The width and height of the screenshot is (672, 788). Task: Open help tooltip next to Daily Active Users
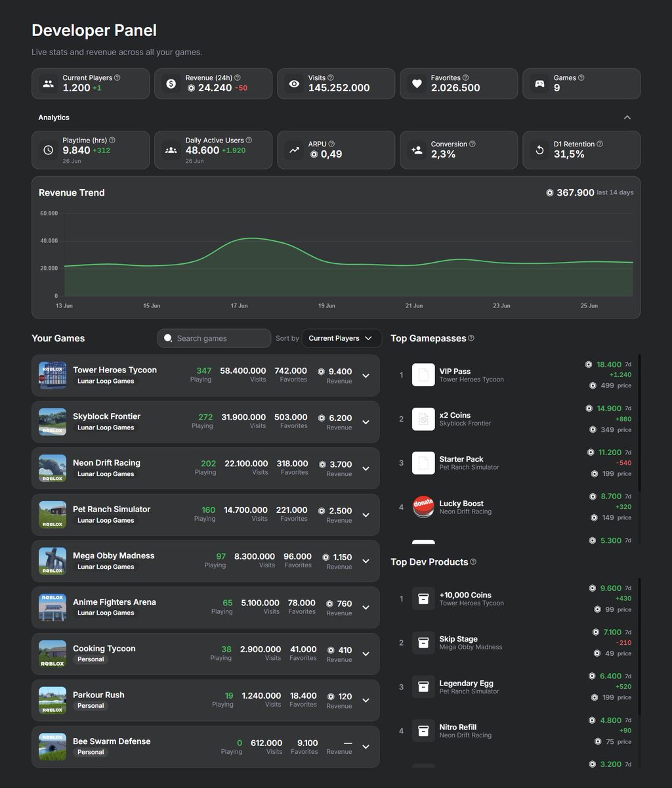pos(249,140)
